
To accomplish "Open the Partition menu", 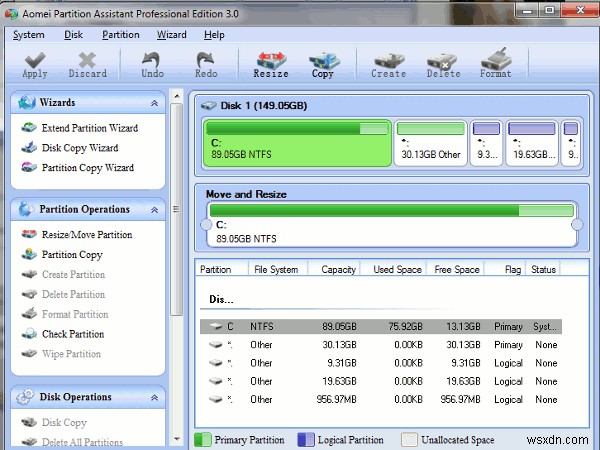I will pyautogui.click(x=121, y=35).
